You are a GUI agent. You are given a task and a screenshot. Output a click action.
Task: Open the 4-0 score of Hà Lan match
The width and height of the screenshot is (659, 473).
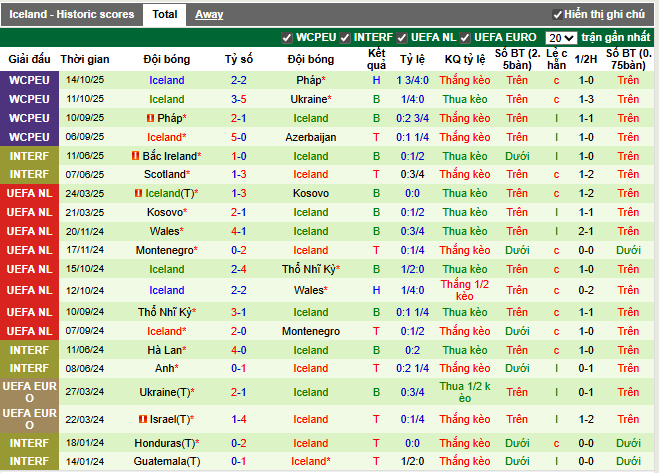pyautogui.click(x=239, y=350)
